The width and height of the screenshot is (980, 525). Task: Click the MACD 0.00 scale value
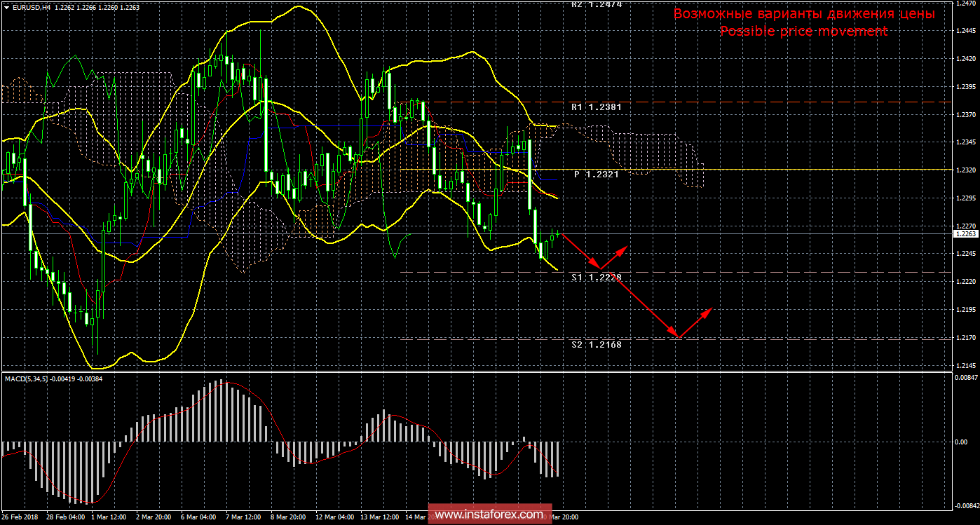[962, 442]
